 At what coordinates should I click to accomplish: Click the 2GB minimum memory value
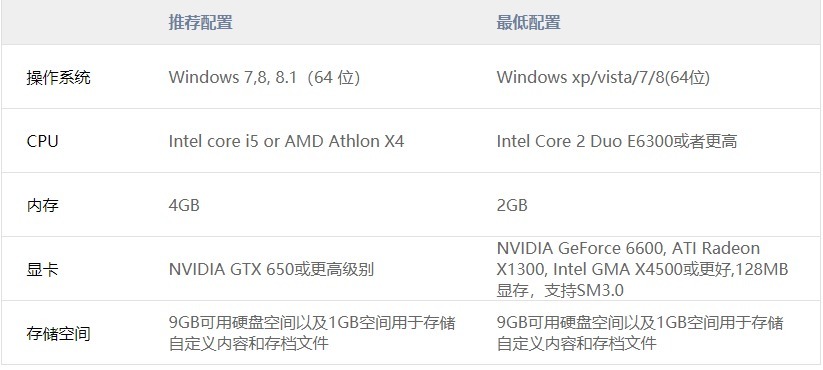click(x=512, y=205)
